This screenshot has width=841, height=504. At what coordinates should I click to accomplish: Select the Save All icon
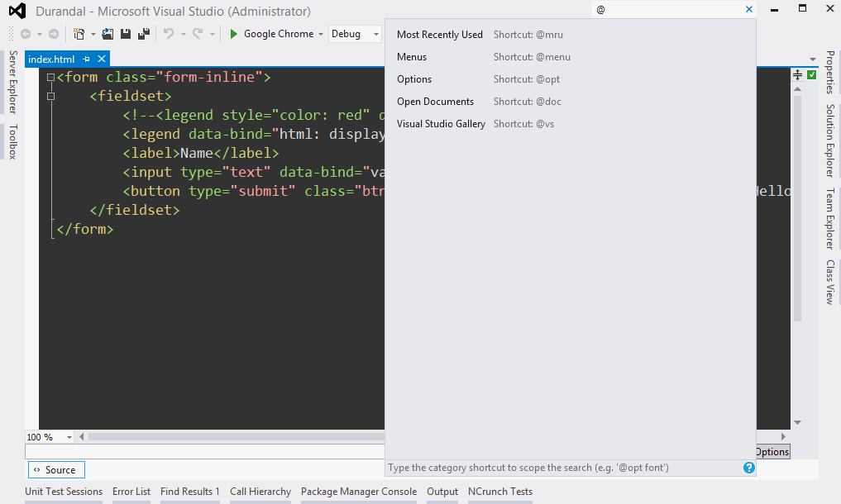click(142, 34)
